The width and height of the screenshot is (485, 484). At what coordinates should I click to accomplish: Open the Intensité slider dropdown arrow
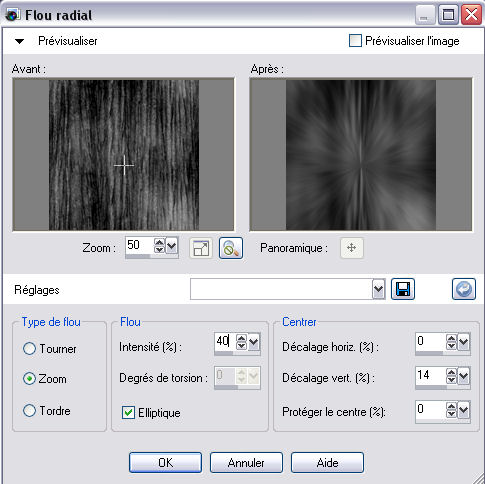click(254, 342)
